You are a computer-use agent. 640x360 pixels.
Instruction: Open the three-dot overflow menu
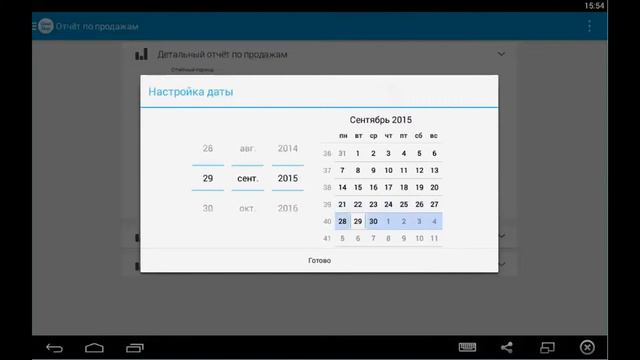[x=589, y=26]
